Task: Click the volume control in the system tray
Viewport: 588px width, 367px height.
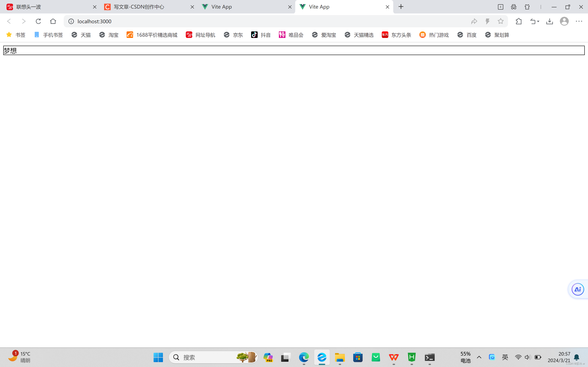Action: coord(527,357)
